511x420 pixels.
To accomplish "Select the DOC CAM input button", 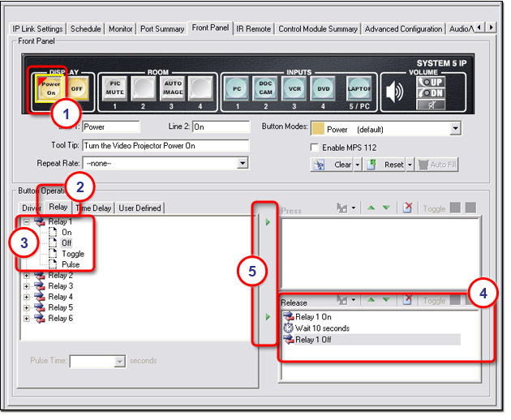I will coord(266,88).
